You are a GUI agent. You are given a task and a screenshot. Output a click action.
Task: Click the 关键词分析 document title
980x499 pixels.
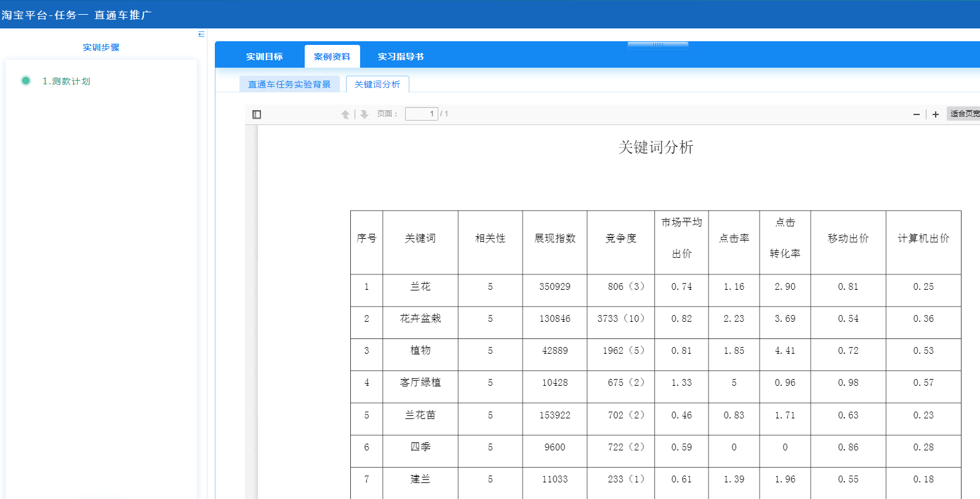(x=656, y=147)
